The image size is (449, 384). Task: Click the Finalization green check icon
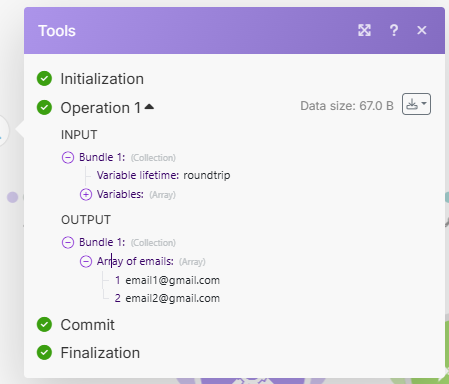pos(44,352)
